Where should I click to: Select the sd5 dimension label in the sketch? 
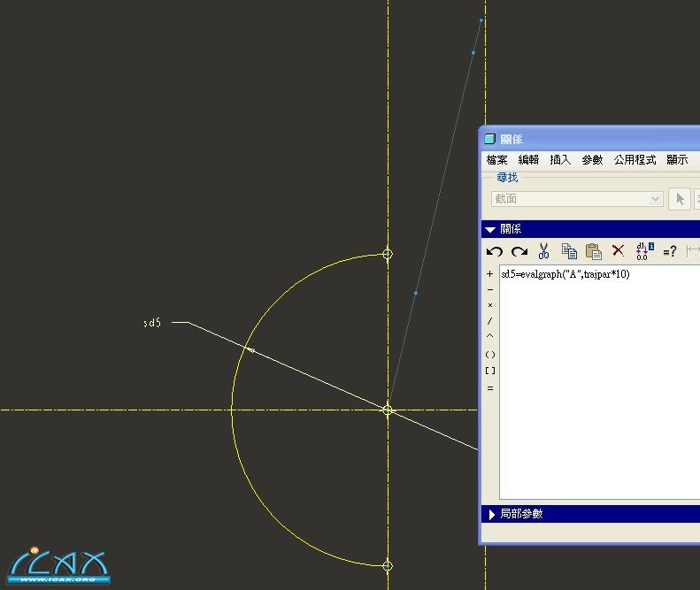pyautogui.click(x=152, y=324)
